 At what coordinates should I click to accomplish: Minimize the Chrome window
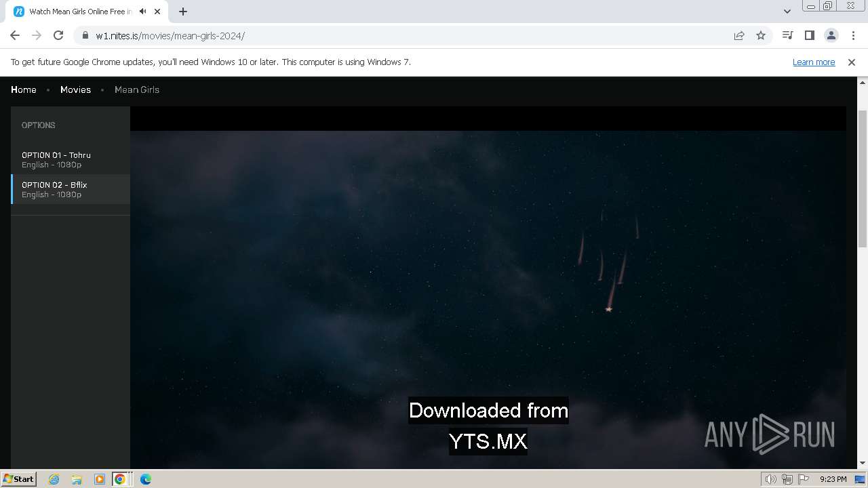[x=810, y=5]
